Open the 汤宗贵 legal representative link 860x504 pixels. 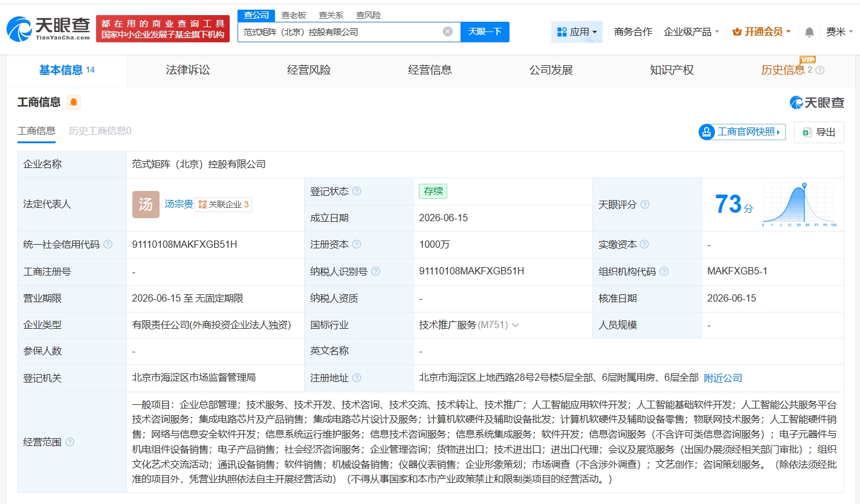point(179,204)
